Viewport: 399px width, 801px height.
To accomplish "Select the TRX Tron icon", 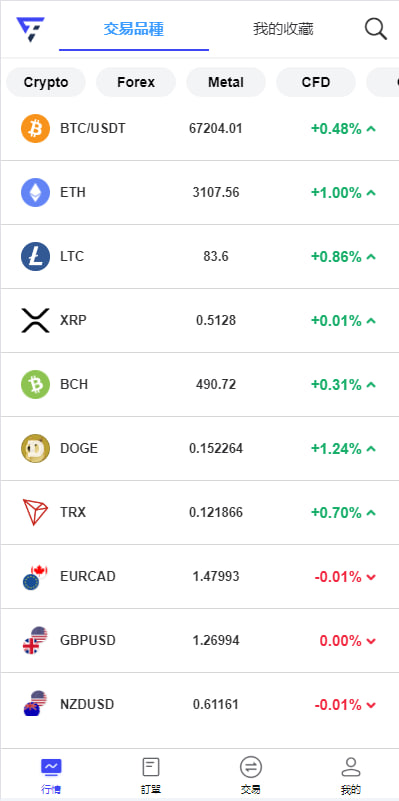I will click(35, 512).
